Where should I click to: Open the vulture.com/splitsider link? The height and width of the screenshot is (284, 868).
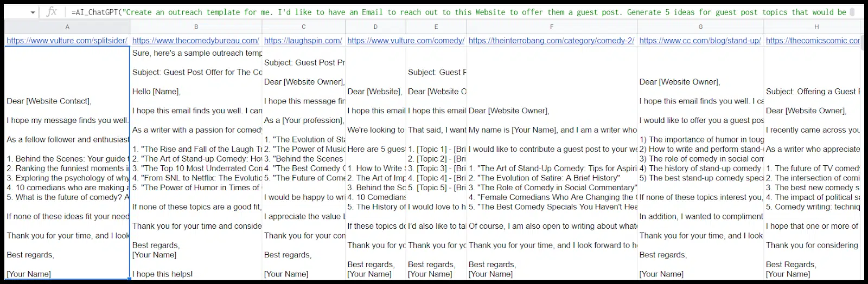tap(67, 41)
